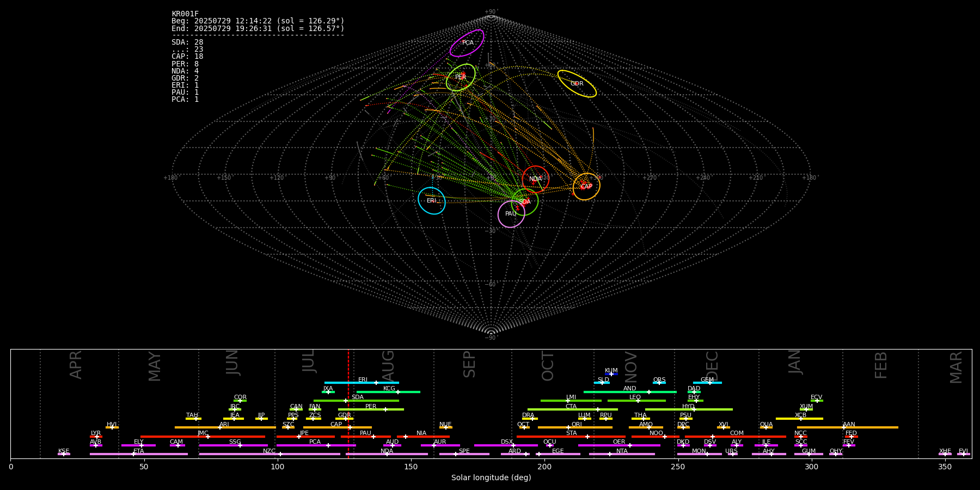Image resolution: width=980 pixels, height=490 pixels.
Task: Click legend count 'PER: 8'
Action: tap(185, 64)
